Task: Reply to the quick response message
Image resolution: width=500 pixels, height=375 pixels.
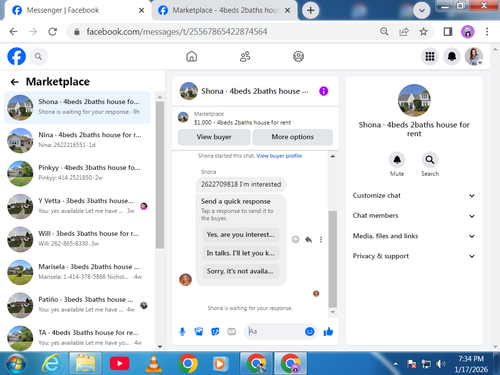Action: point(308,239)
